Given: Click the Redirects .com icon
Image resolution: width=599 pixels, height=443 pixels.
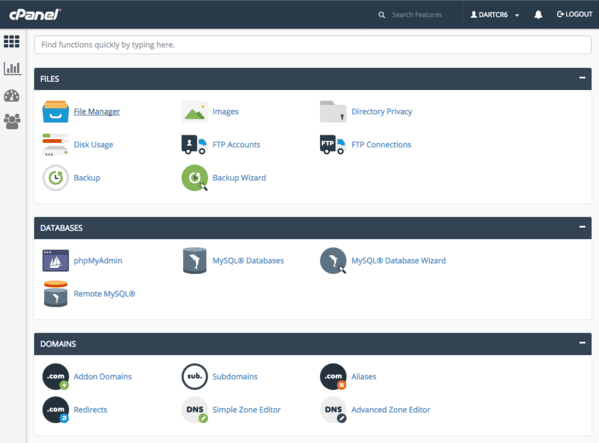Looking at the screenshot, I should 55,410.
